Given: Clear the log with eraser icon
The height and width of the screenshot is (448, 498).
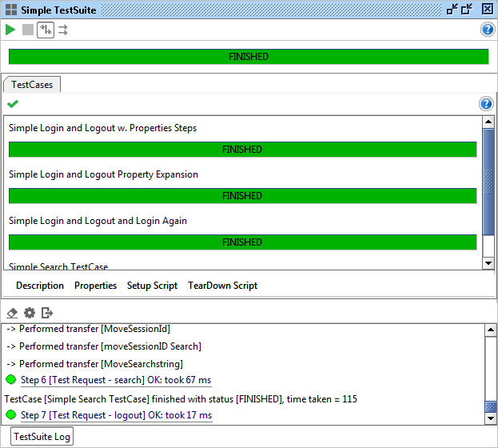Looking at the screenshot, I should point(12,313).
